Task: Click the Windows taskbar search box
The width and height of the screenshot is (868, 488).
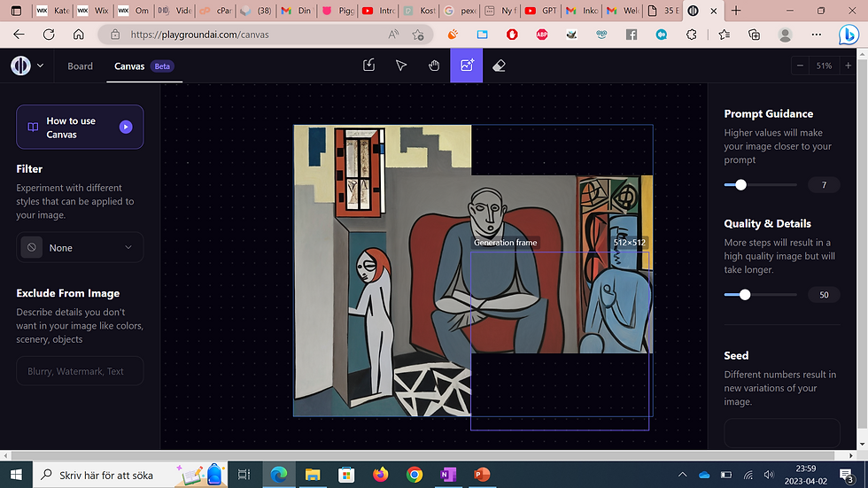Action: 130,474
